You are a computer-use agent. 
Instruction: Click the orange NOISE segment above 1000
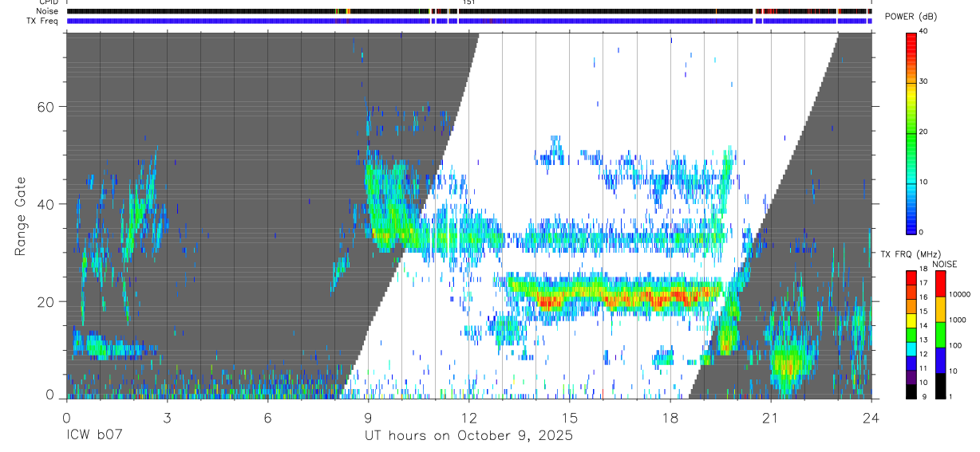[941, 309]
